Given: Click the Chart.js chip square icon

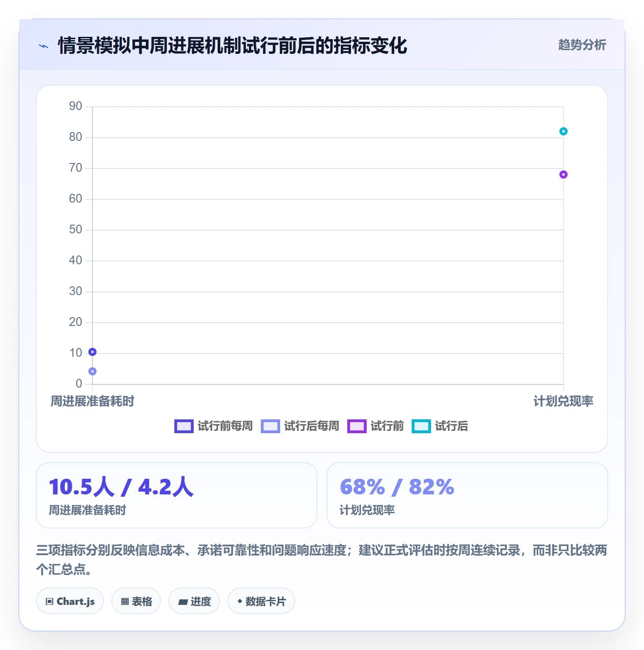Looking at the screenshot, I should coord(50,602).
